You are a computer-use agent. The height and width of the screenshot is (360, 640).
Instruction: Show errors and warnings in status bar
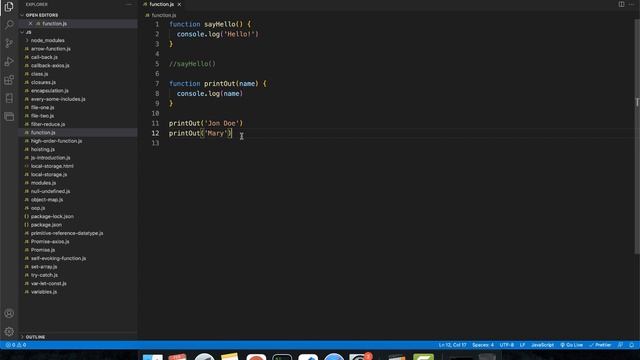pos(16,345)
